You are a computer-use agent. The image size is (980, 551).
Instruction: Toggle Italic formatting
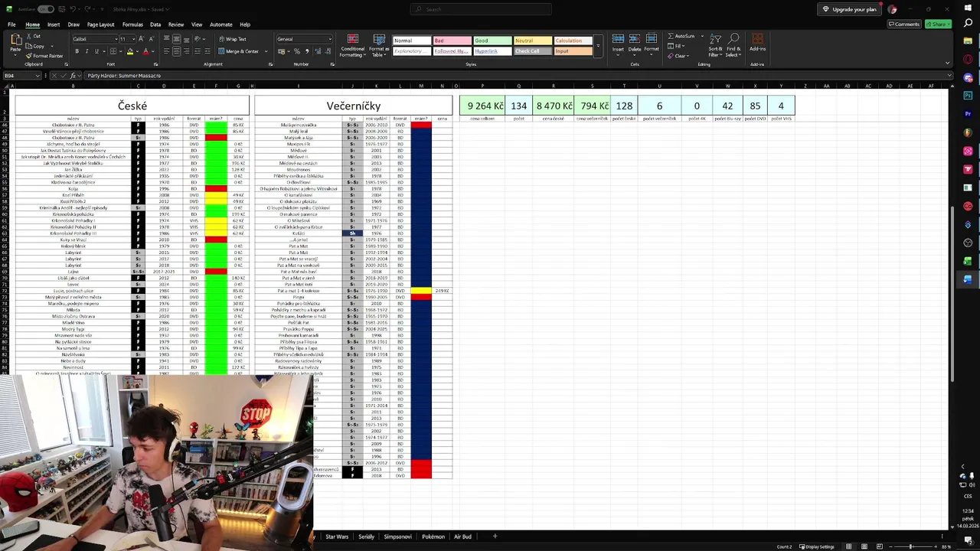click(87, 51)
